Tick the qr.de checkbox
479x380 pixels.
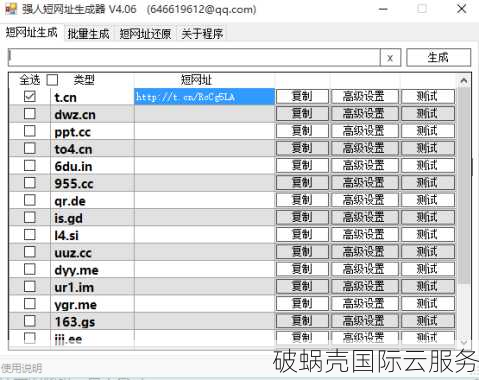[x=30, y=200]
